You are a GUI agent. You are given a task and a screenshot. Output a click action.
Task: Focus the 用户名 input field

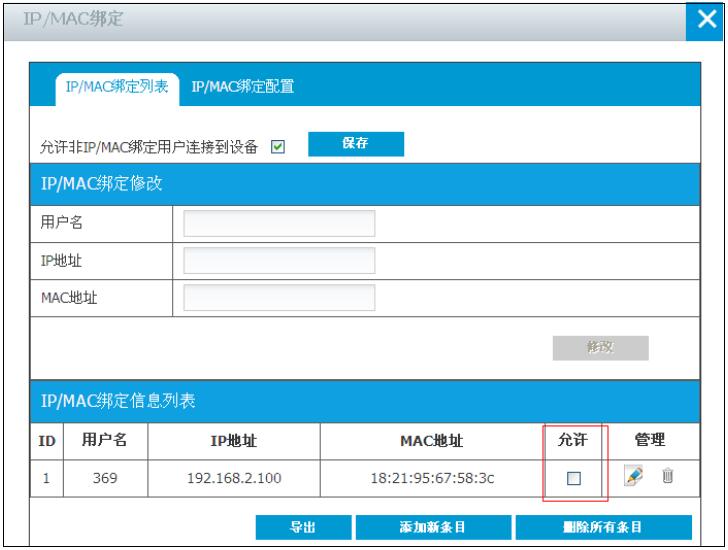(x=278, y=224)
